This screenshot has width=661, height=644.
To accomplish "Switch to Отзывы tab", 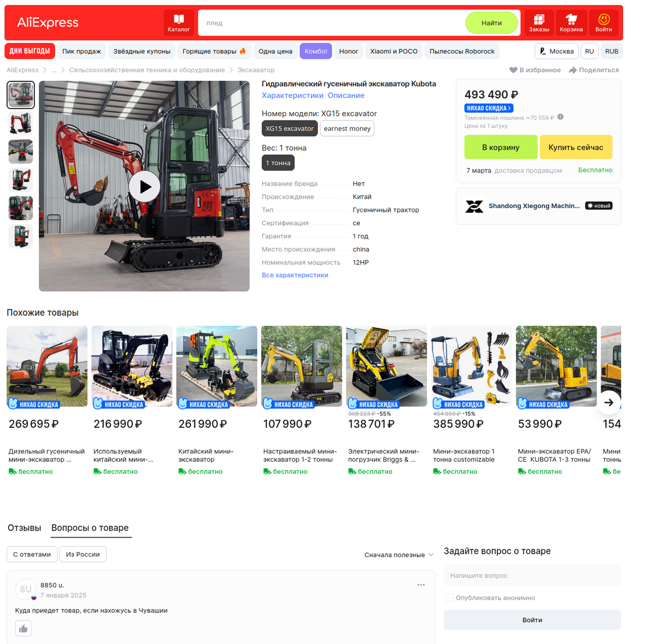I will point(24,528).
